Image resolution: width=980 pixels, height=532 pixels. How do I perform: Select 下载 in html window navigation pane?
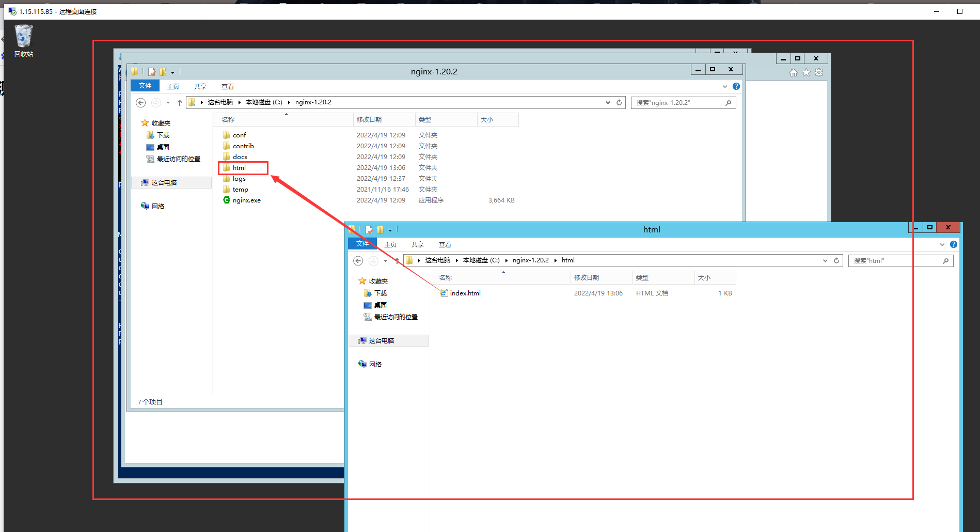coord(376,293)
